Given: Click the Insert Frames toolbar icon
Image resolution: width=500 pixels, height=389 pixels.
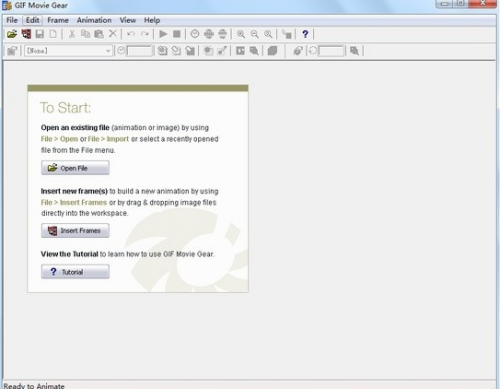Looking at the screenshot, I should (x=26, y=34).
